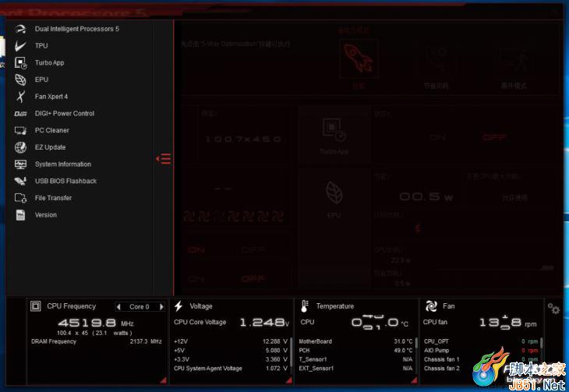
Task: Click the T_Sensor1 row
Action: [x=355, y=359]
